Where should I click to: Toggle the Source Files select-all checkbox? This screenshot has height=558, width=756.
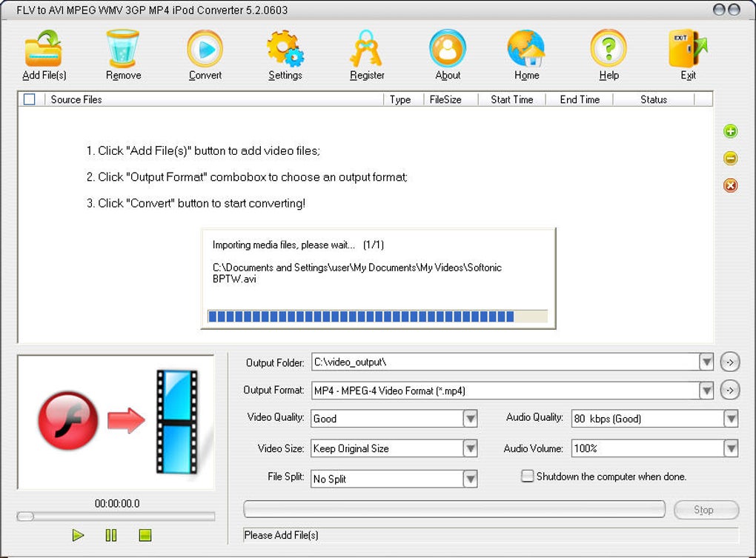tap(30, 99)
